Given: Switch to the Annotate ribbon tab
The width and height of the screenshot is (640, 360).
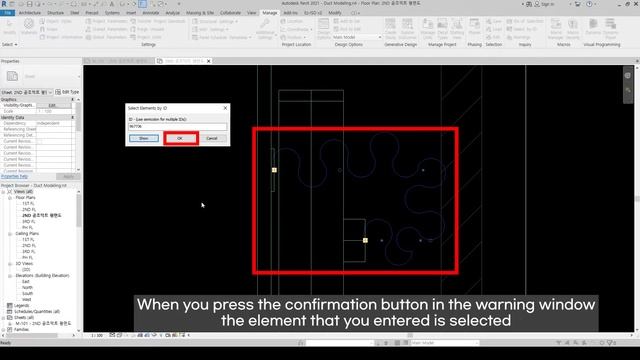Looking at the screenshot, I should 151,13.
